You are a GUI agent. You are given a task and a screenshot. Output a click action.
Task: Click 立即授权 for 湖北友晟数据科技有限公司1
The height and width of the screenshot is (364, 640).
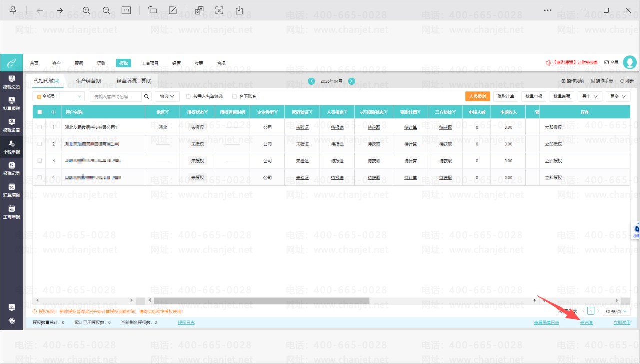pos(553,127)
